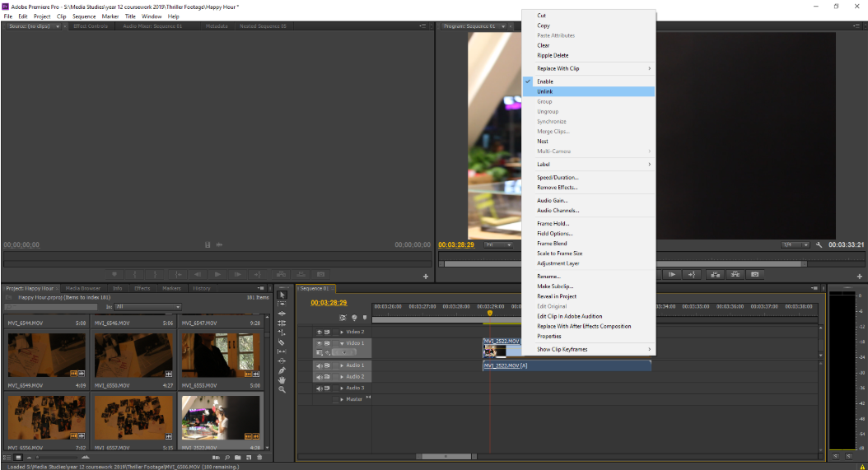868x470 pixels.
Task: Collapse the Video 1 track
Action: 342,343
